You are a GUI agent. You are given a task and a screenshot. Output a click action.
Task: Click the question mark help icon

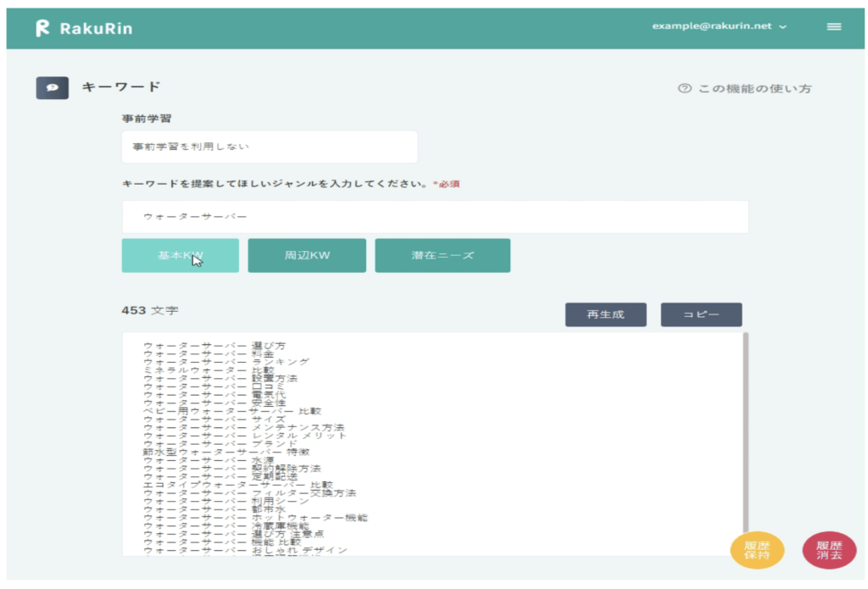pos(684,88)
